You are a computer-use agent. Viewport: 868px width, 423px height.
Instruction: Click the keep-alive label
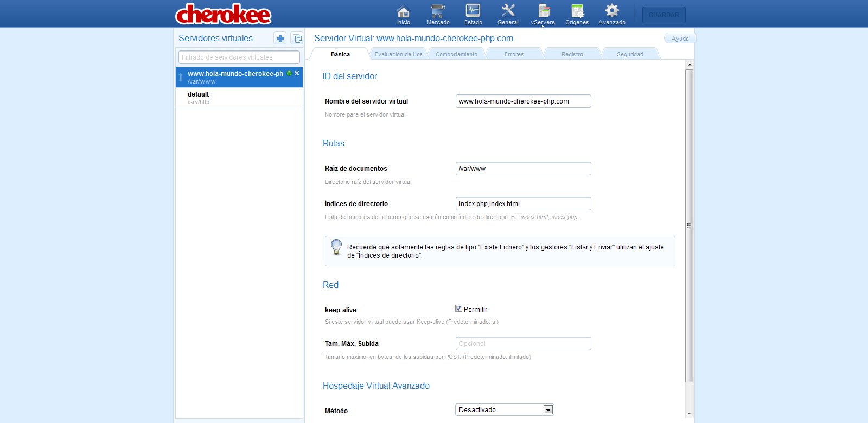coord(341,310)
